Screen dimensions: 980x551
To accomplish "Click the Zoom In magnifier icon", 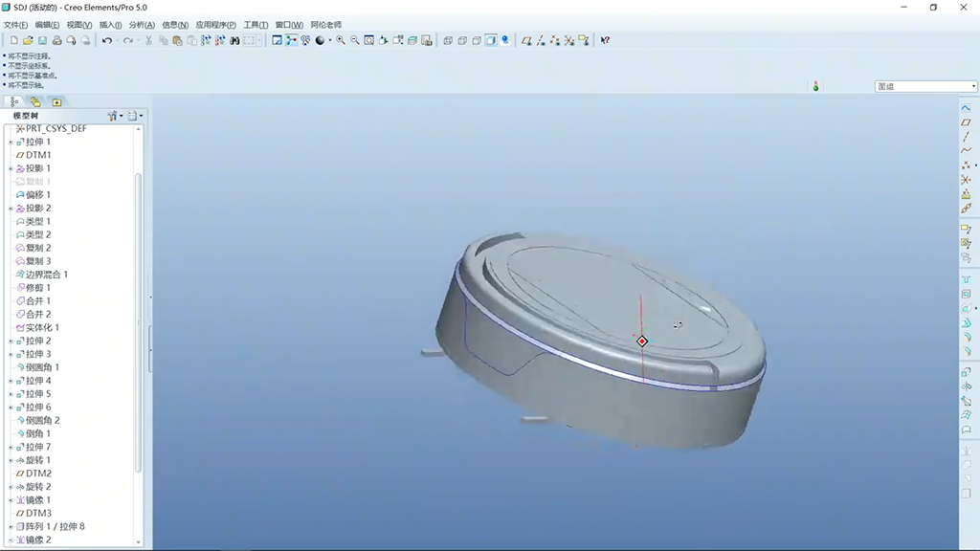I will [x=341, y=40].
